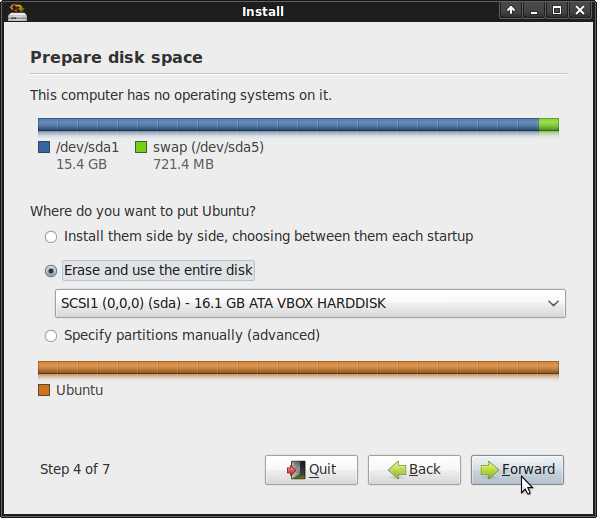Choose Specify partitions manually (advanced)

pyautogui.click(x=51, y=336)
